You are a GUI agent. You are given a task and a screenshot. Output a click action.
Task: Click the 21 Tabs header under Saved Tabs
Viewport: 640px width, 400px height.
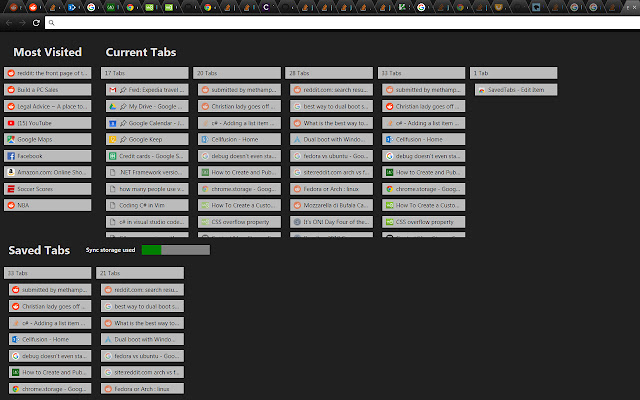click(140, 273)
